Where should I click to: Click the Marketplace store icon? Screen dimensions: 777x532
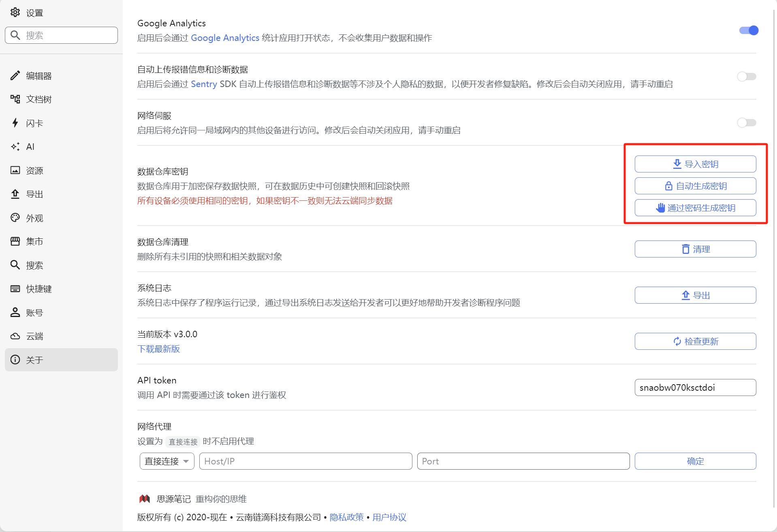(15, 241)
